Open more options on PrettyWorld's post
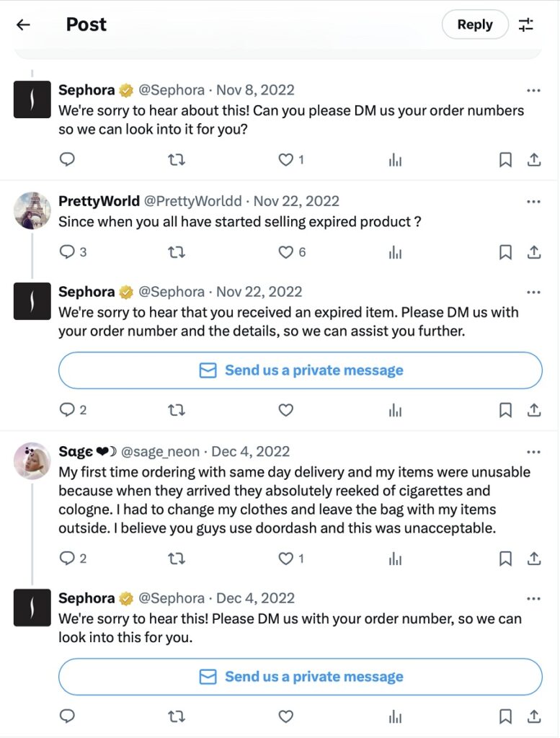Viewport: 560px width, 738px height. [533, 201]
